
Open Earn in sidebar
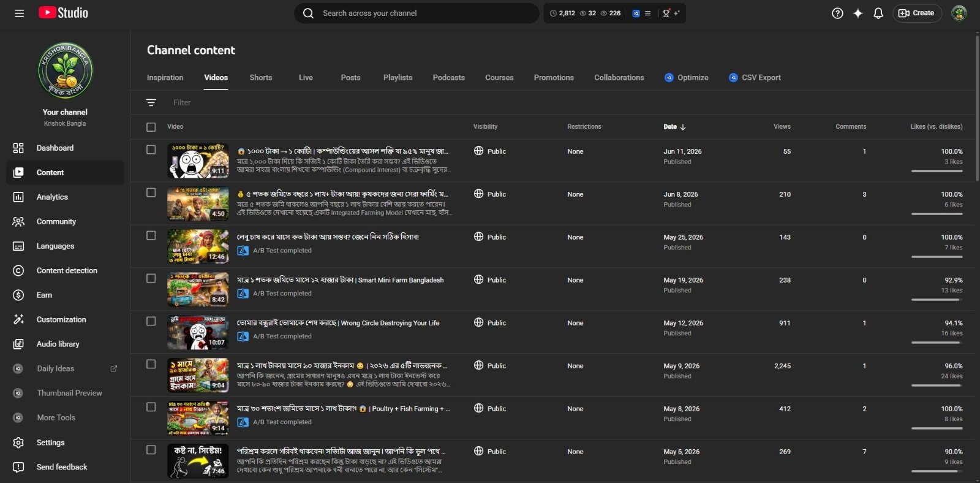65,295
